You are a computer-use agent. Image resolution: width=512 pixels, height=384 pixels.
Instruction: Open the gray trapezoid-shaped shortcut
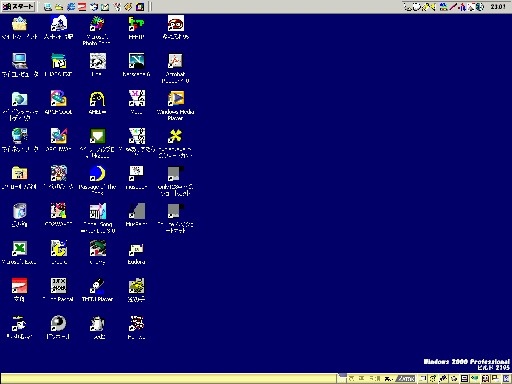coord(137,211)
